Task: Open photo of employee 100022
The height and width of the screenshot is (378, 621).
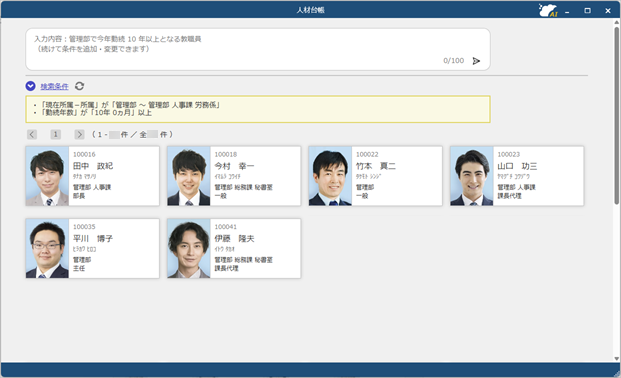Action: pos(330,176)
